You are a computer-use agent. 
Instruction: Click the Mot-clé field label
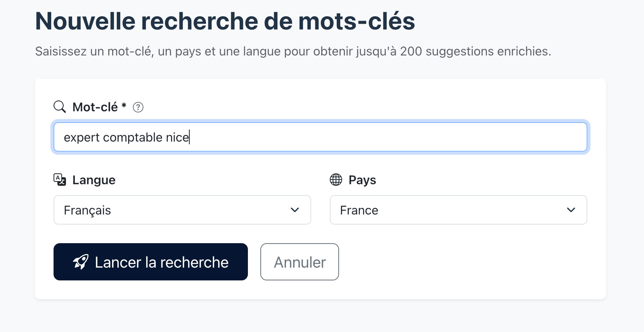click(95, 107)
